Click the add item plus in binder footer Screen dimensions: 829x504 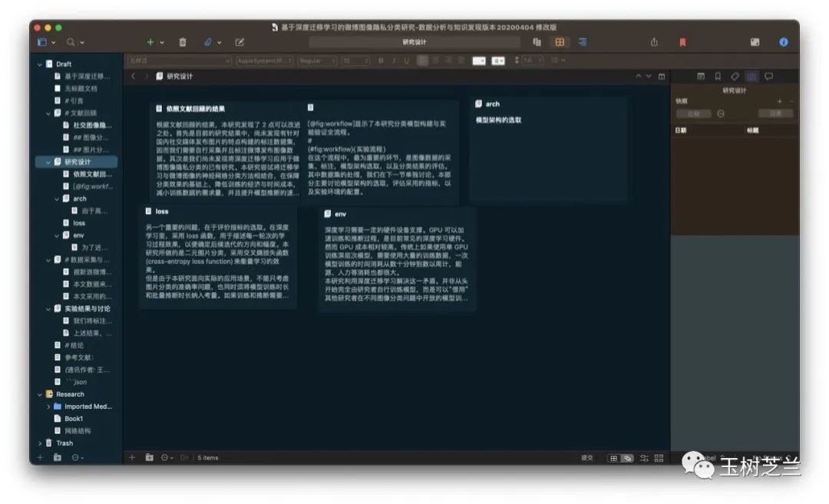tap(40, 457)
